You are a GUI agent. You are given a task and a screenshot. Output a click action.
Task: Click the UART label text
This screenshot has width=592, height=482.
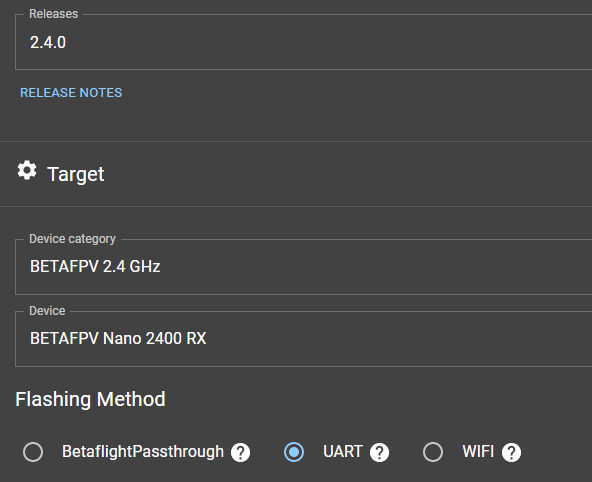tap(343, 452)
